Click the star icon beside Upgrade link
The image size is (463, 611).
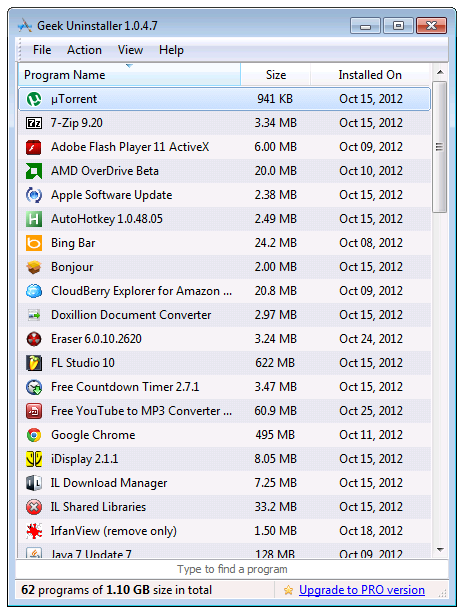click(x=288, y=590)
